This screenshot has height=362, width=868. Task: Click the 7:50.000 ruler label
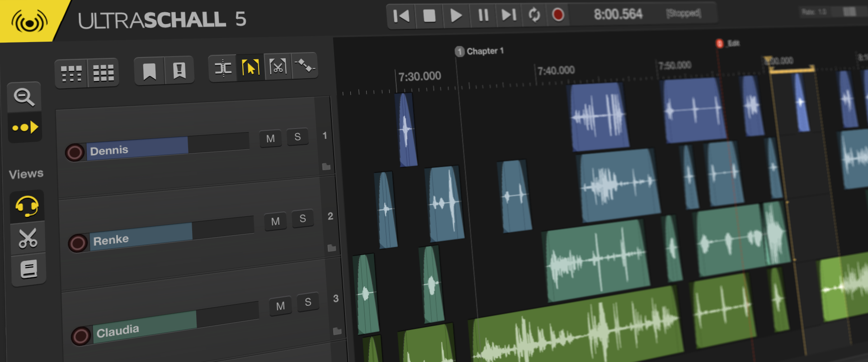click(675, 66)
